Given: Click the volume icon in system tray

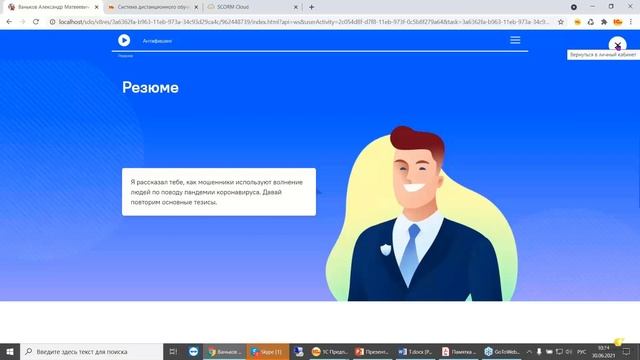Looking at the screenshot, I should [x=569, y=351].
